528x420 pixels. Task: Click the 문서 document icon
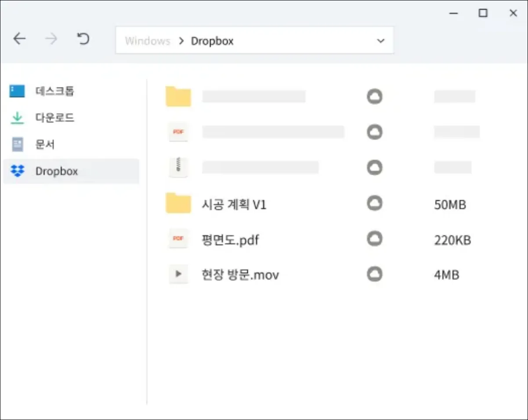click(18, 145)
